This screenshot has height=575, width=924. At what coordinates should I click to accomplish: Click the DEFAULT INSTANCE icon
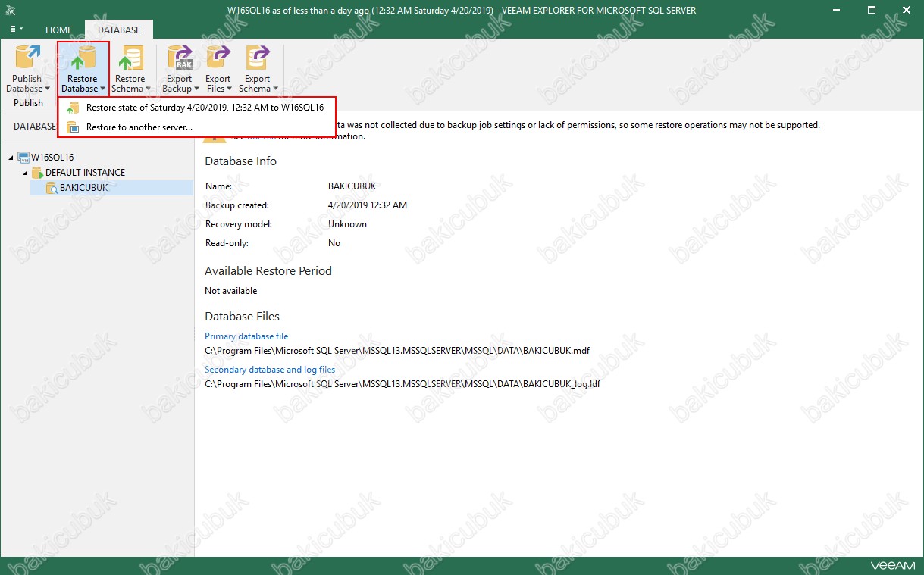pos(37,173)
